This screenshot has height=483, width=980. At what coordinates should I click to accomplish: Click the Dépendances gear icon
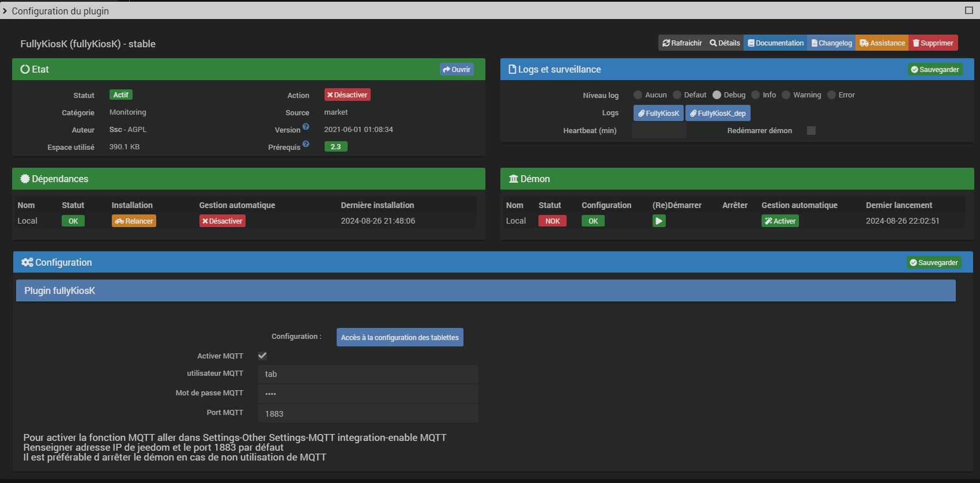click(25, 179)
